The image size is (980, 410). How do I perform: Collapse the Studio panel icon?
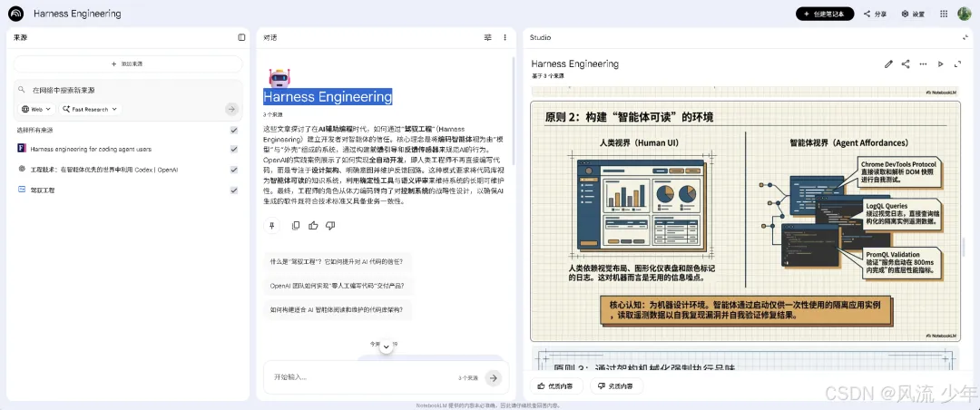pyautogui.click(x=965, y=37)
